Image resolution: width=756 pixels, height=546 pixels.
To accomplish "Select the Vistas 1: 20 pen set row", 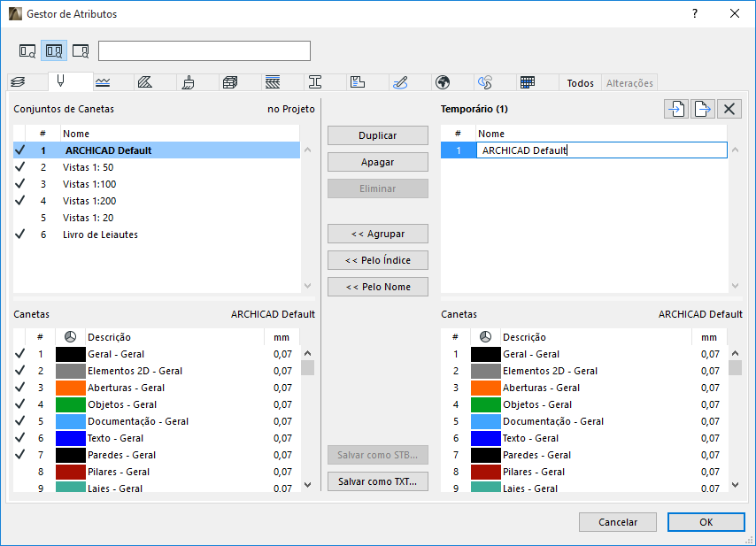I will pyautogui.click(x=89, y=218).
